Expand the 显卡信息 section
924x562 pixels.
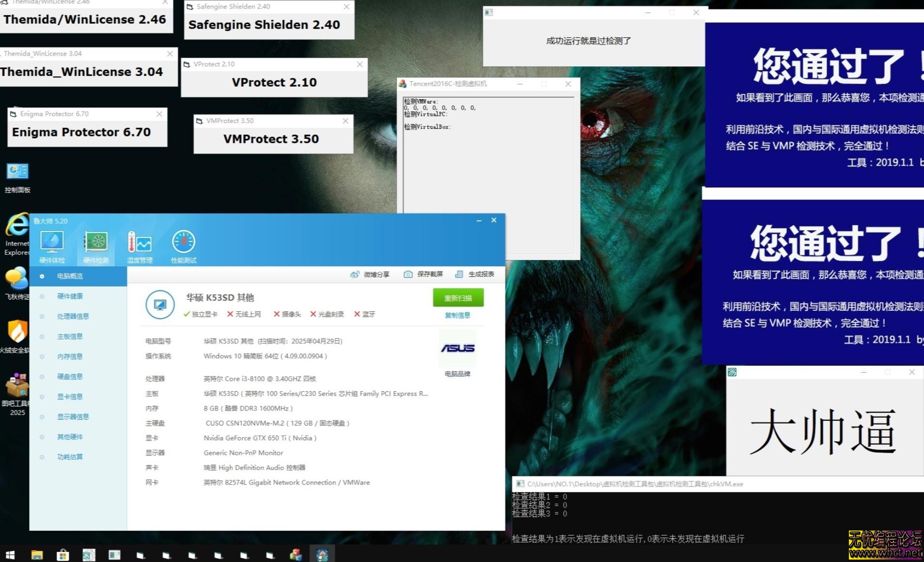(70, 396)
